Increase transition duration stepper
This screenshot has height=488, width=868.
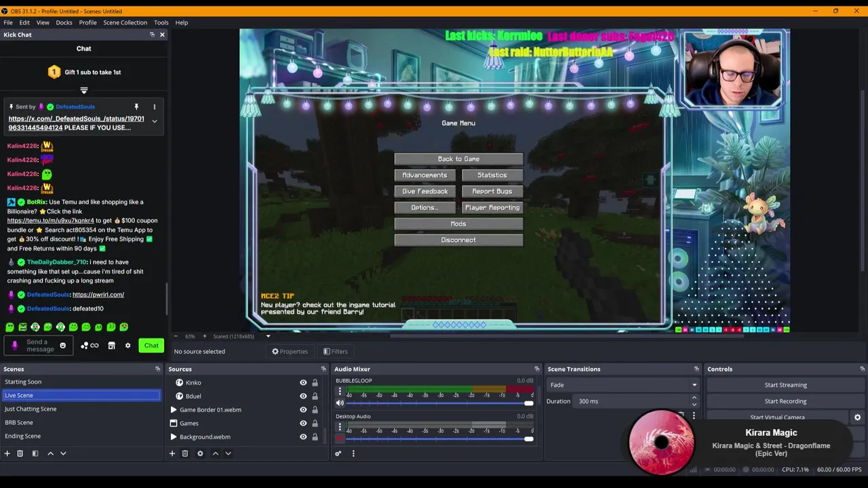tap(694, 399)
